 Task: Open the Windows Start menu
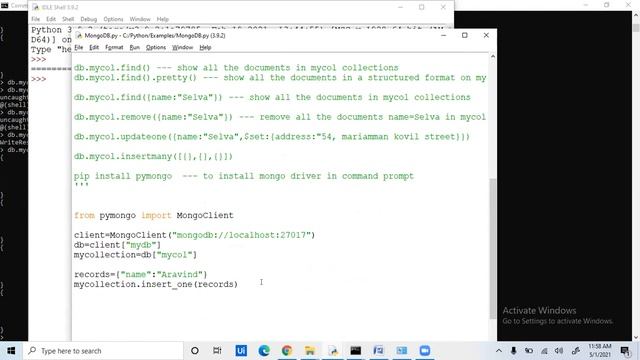[11, 351]
